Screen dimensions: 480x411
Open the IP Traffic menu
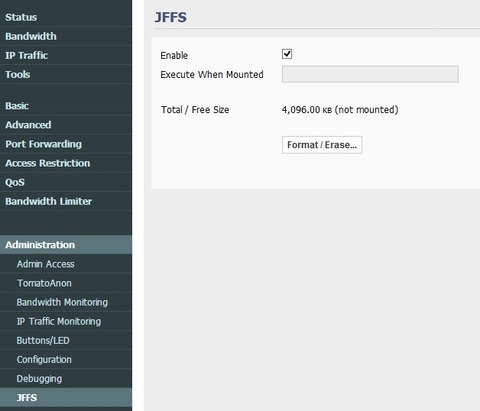[x=66, y=55]
